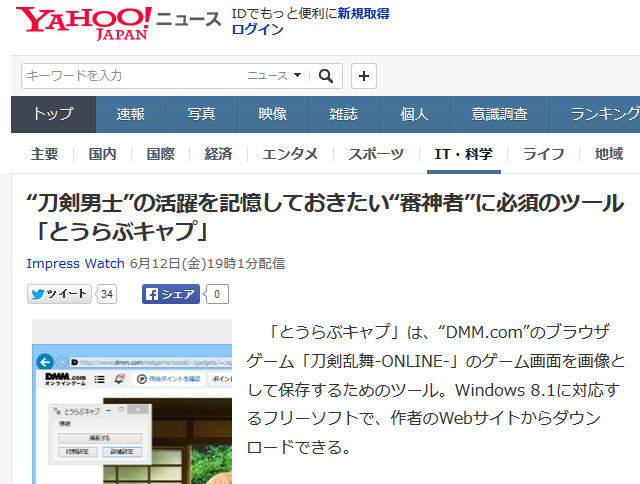The height and width of the screenshot is (484, 640).
Task: Click the ニュース text next to logo
Action: [189, 19]
